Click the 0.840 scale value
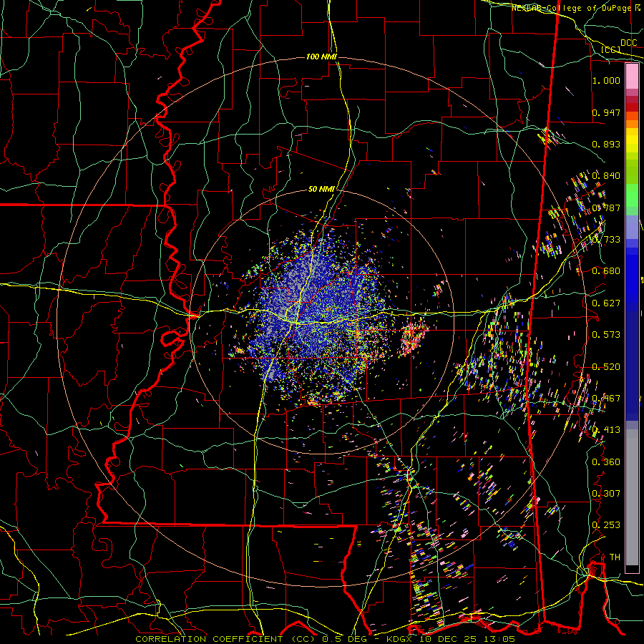 point(606,176)
